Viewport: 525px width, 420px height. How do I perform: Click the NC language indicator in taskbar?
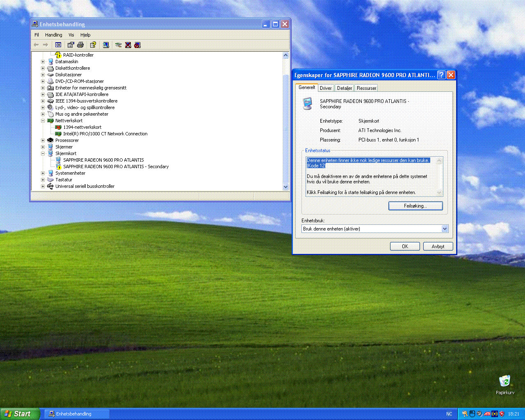[449, 414]
